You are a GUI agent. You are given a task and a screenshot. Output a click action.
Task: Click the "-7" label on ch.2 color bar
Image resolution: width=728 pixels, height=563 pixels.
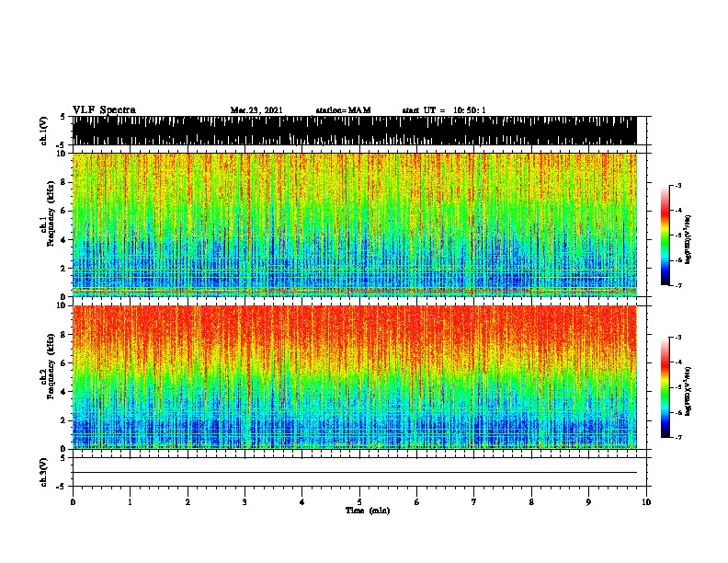tap(678, 438)
